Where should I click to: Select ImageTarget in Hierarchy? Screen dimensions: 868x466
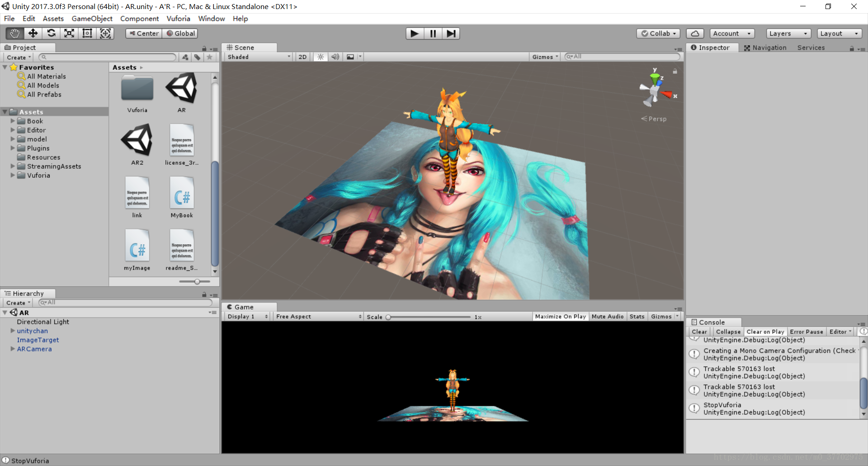coord(38,340)
